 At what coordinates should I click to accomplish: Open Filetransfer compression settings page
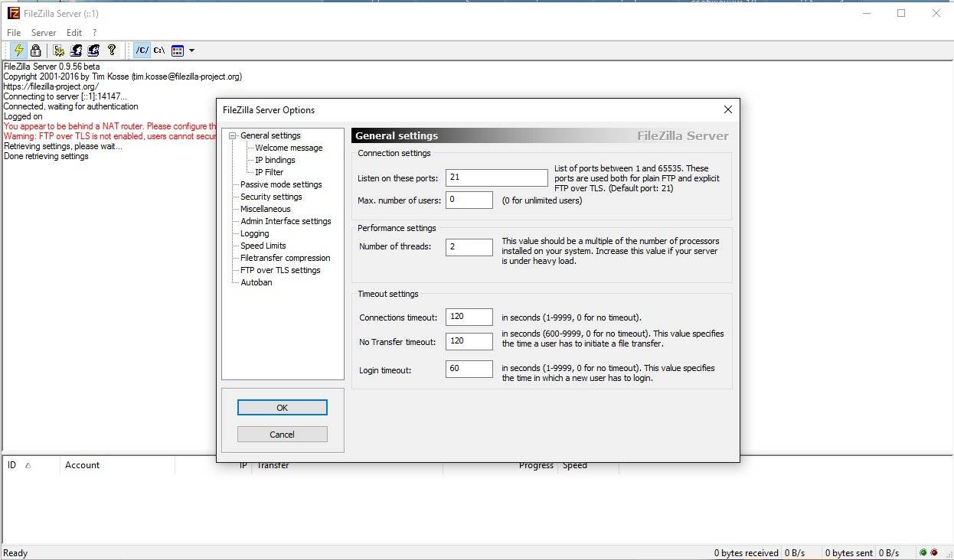click(x=286, y=258)
